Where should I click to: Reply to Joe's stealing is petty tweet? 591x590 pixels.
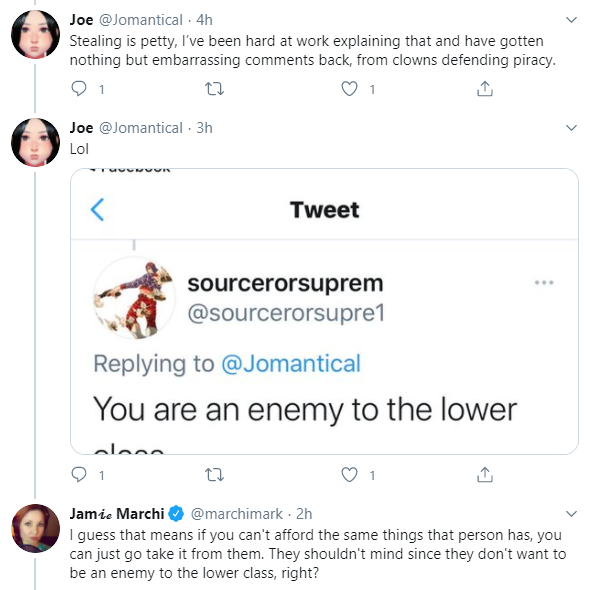tap(79, 89)
